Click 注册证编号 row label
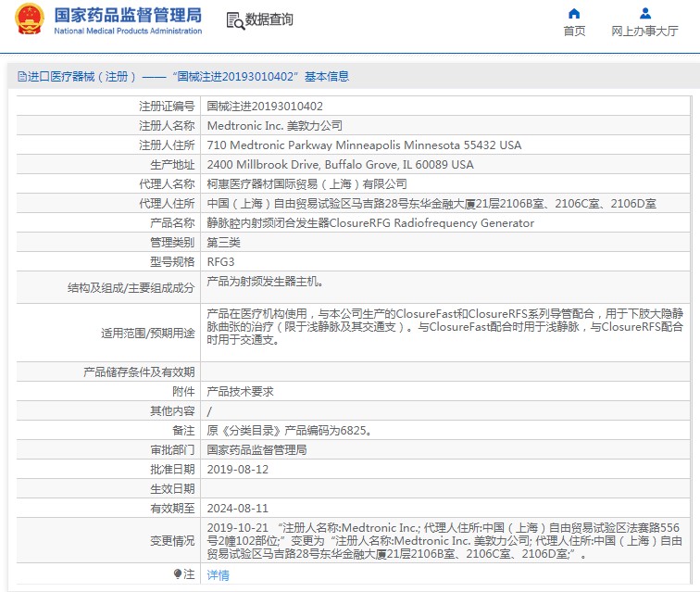The height and width of the screenshot is (592, 700). (x=167, y=107)
